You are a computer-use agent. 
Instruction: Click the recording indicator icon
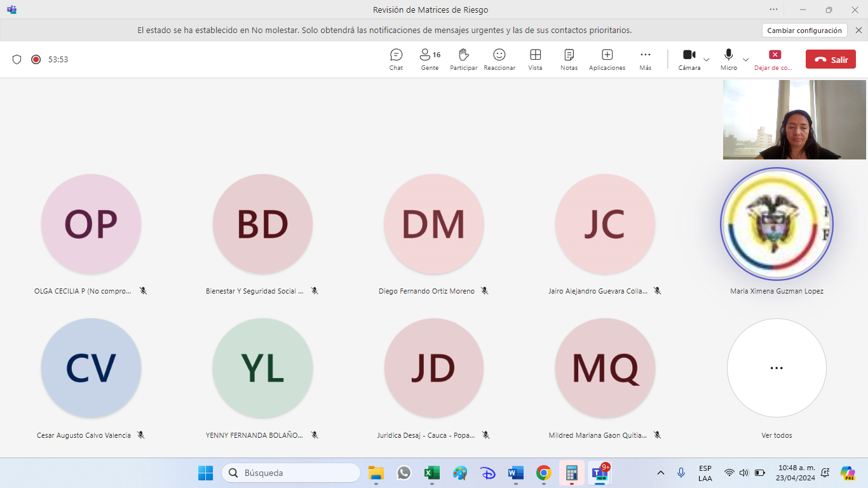click(36, 59)
